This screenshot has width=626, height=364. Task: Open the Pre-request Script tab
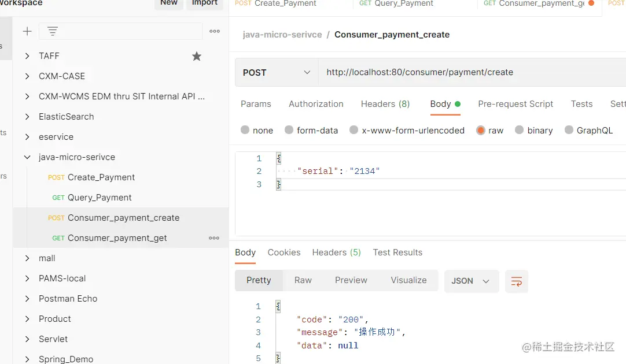click(x=515, y=104)
